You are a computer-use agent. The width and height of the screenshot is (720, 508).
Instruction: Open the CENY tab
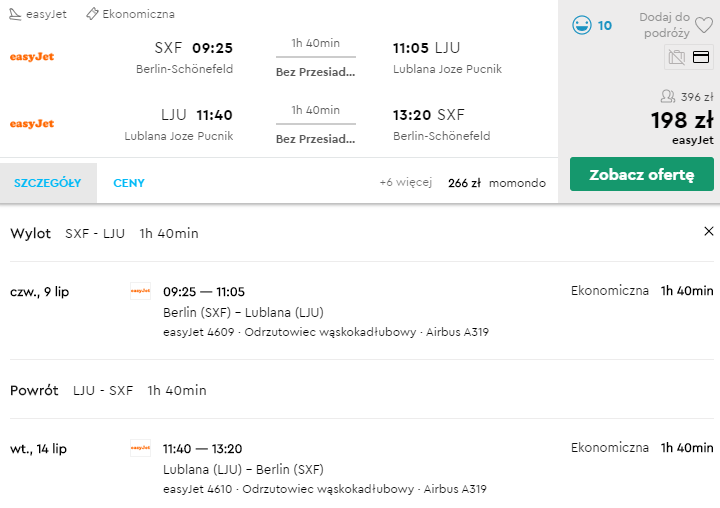pyautogui.click(x=129, y=183)
